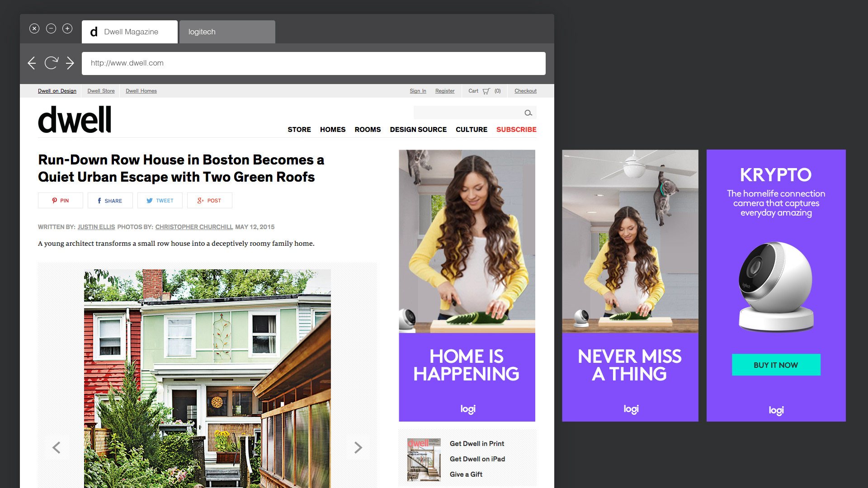The width and height of the screenshot is (868, 488).
Task: Click the dwell logo
Action: 75,120
